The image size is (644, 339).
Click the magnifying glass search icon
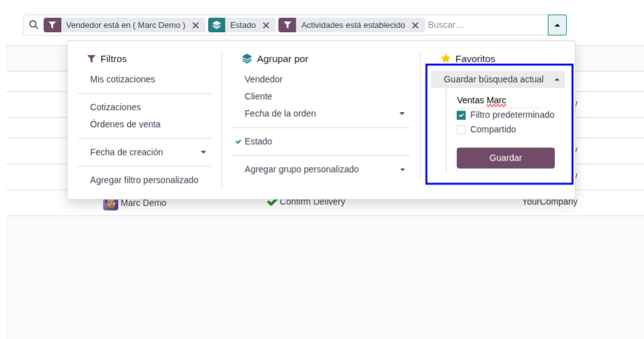click(x=33, y=25)
